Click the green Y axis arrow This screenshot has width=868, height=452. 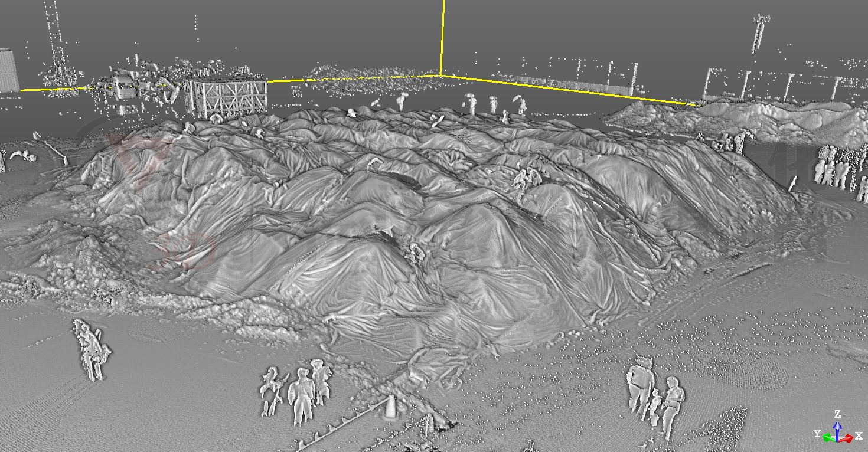coord(828,437)
